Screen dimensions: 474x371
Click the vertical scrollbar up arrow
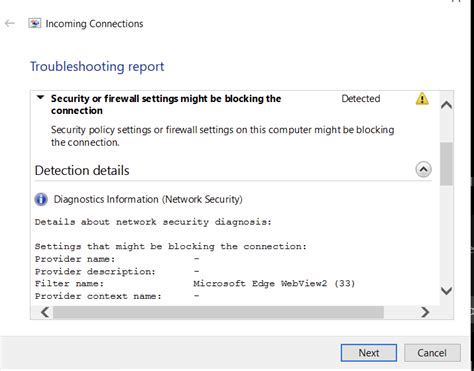click(x=446, y=105)
